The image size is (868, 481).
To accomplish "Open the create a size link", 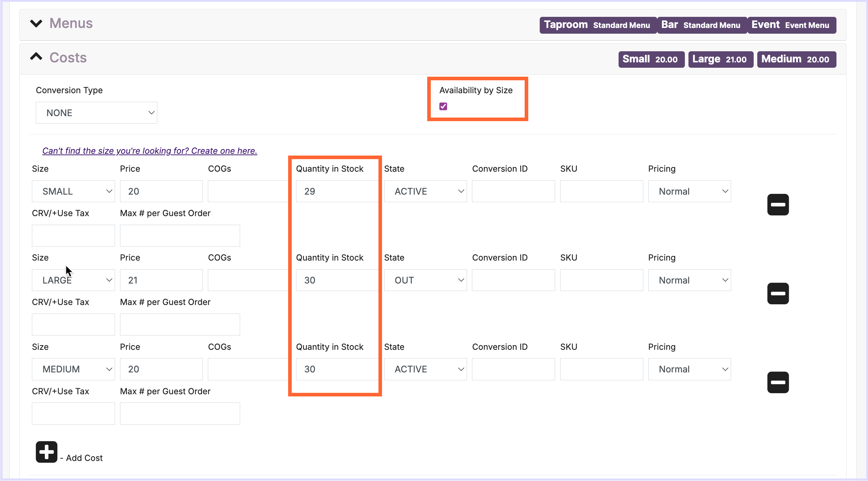I will 150,151.
